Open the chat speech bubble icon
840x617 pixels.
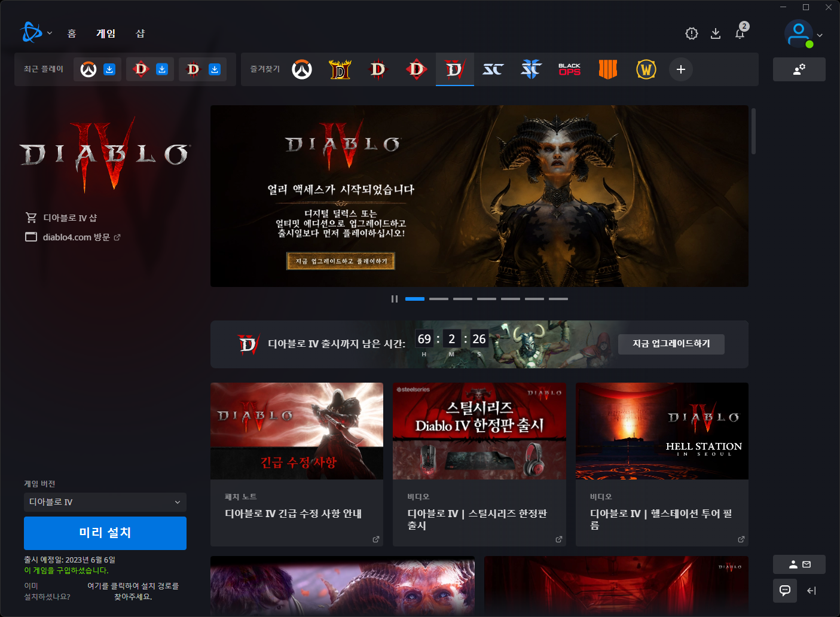[x=785, y=591]
